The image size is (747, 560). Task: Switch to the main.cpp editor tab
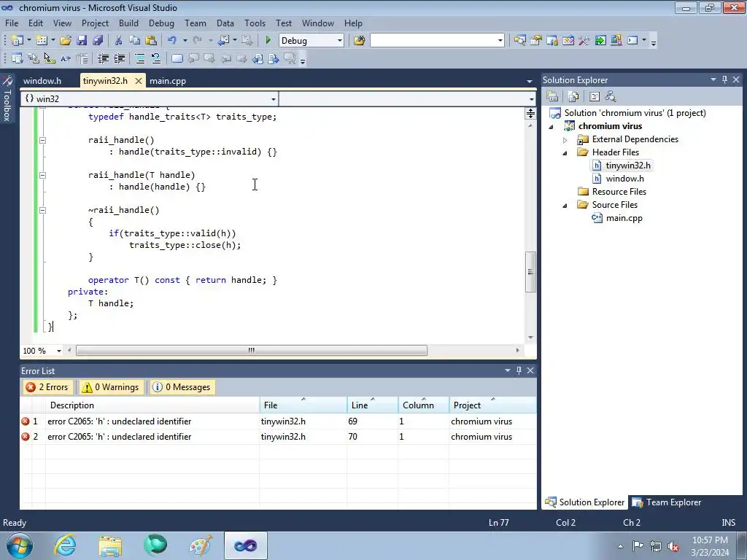168,80
